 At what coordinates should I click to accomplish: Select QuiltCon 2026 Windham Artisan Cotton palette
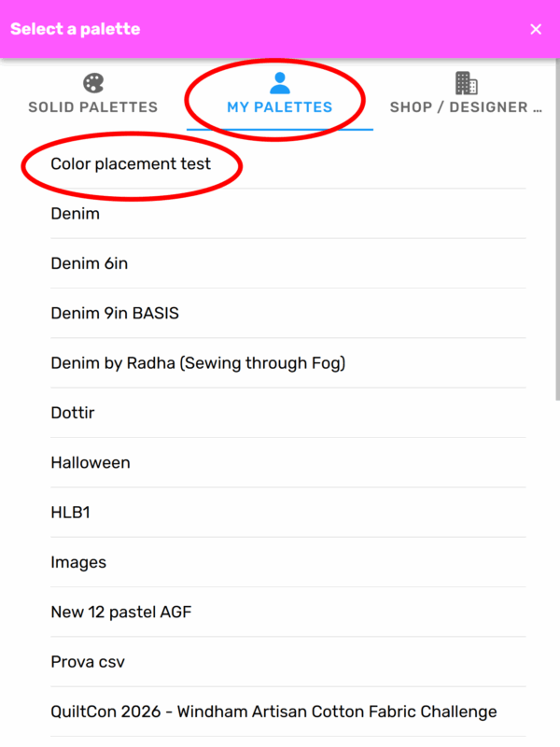click(273, 712)
